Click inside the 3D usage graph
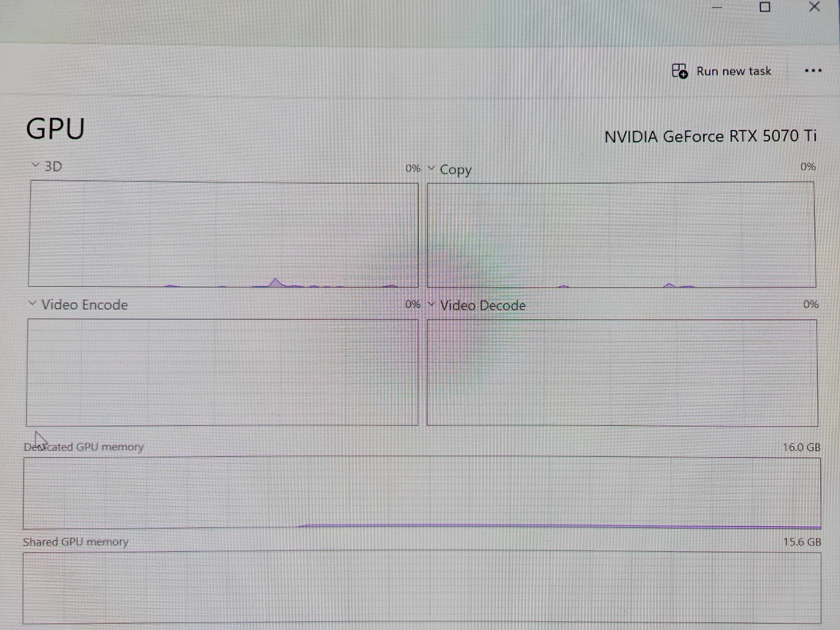840x630 pixels. coord(223,235)
